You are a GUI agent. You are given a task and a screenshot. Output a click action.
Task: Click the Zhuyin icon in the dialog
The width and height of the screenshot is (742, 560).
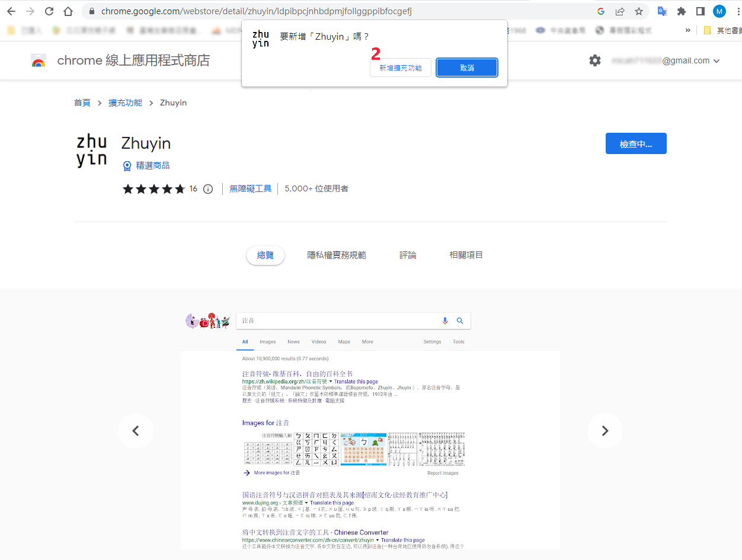point(261,39)
